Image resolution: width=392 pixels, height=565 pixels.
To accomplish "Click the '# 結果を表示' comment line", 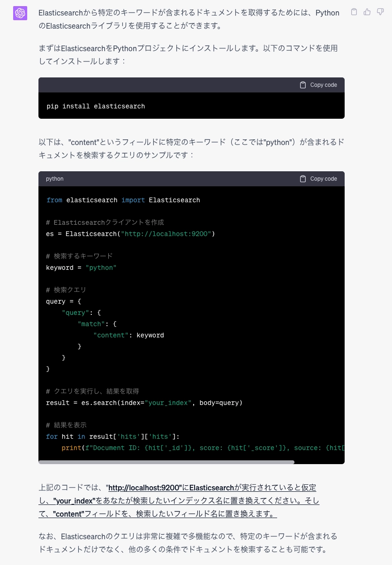I will (x=66, y=425).
